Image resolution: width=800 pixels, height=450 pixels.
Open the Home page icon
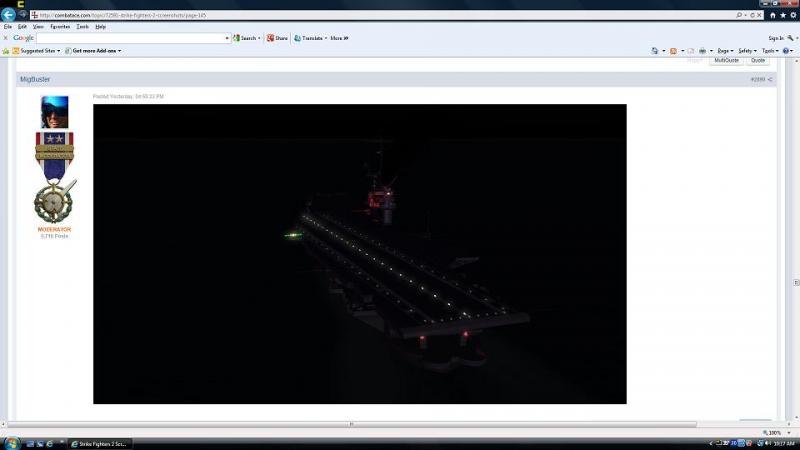pyautogui.click(x=772, y=15)
